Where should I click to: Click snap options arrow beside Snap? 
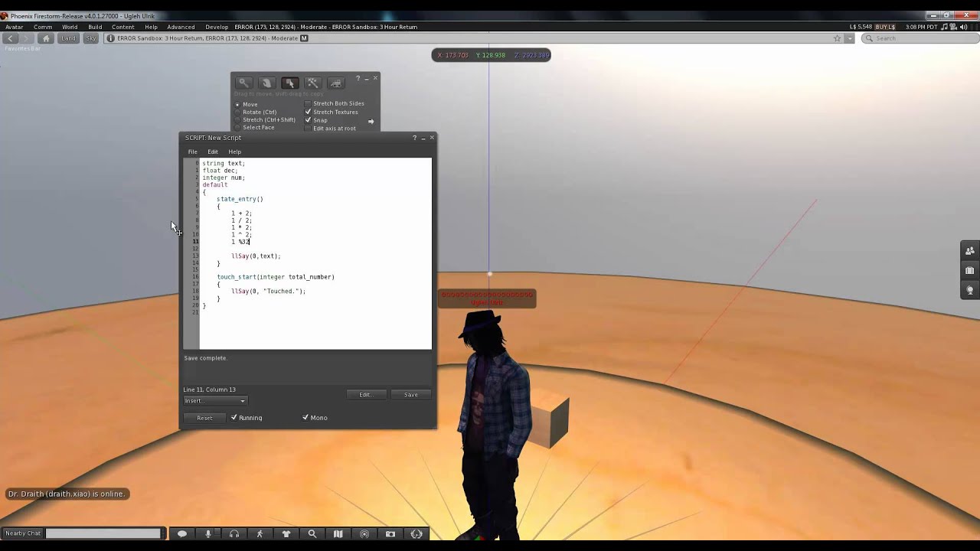[x=371, y=121]
